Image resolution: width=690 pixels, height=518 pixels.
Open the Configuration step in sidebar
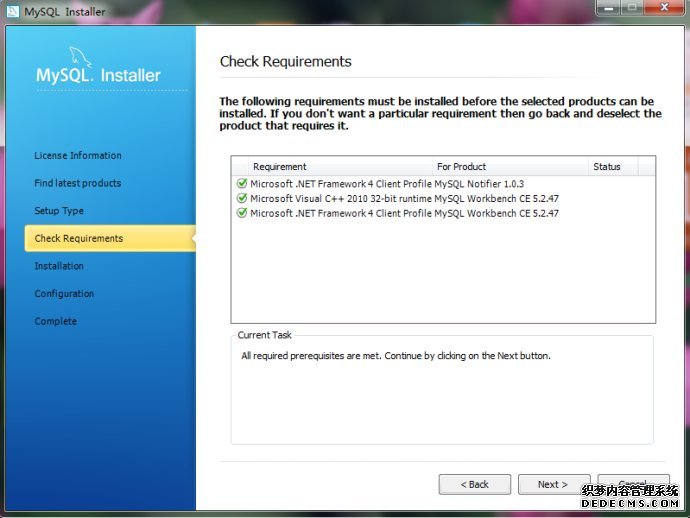pyautogui.click(x=64, y=294)
